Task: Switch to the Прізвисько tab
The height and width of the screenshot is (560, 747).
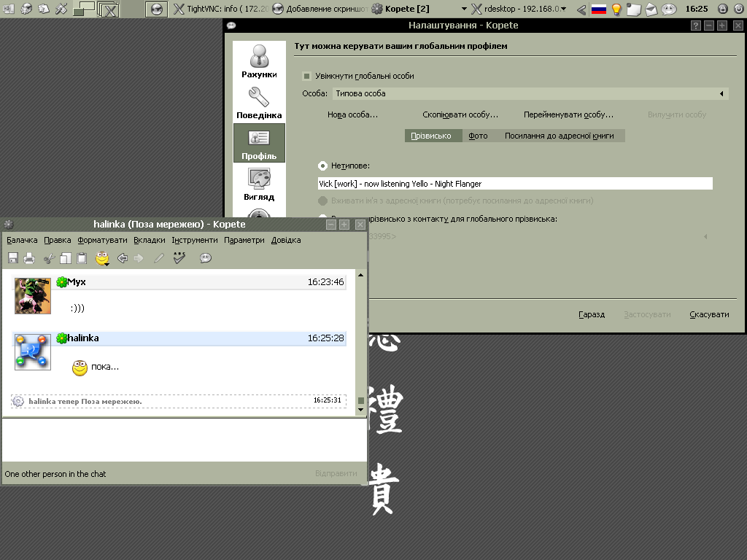Action: [433, 136]
